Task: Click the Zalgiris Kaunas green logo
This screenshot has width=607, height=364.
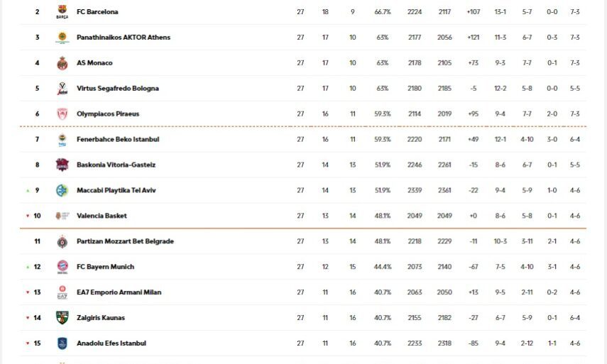Action: click(x=62, y=318)
